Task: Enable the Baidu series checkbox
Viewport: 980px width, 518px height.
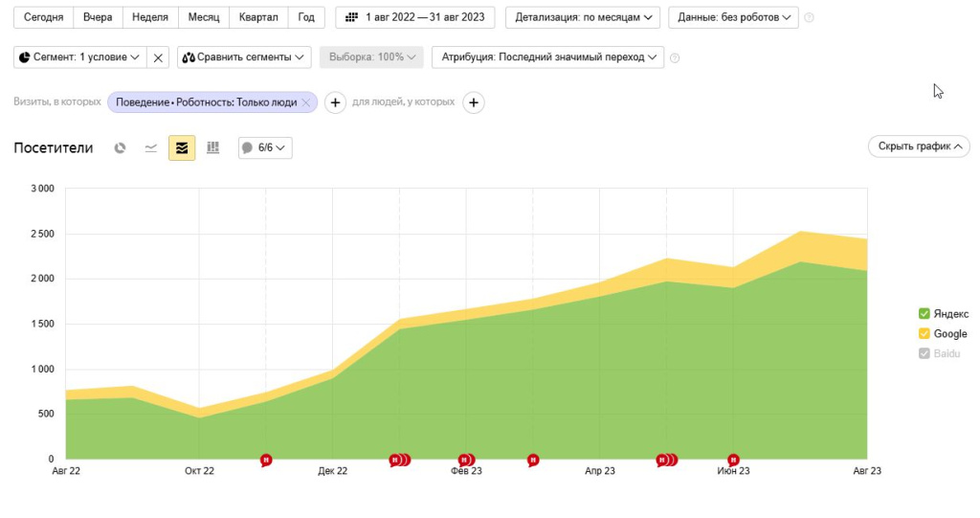Action: click(924, 354)
